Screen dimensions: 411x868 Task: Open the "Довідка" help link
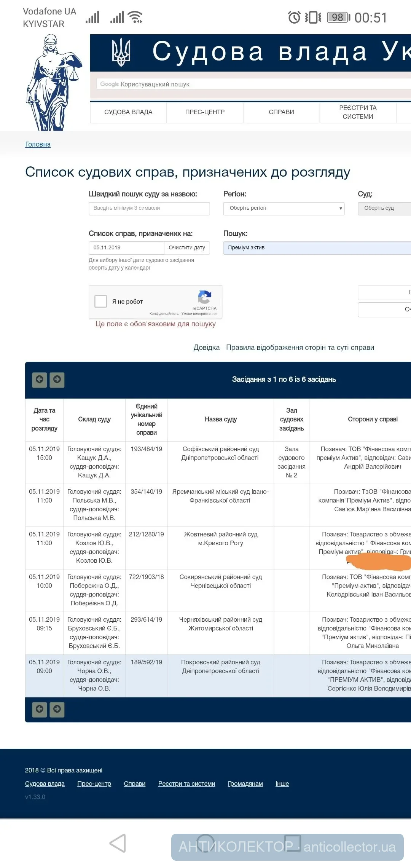click(x=206, y=348)
